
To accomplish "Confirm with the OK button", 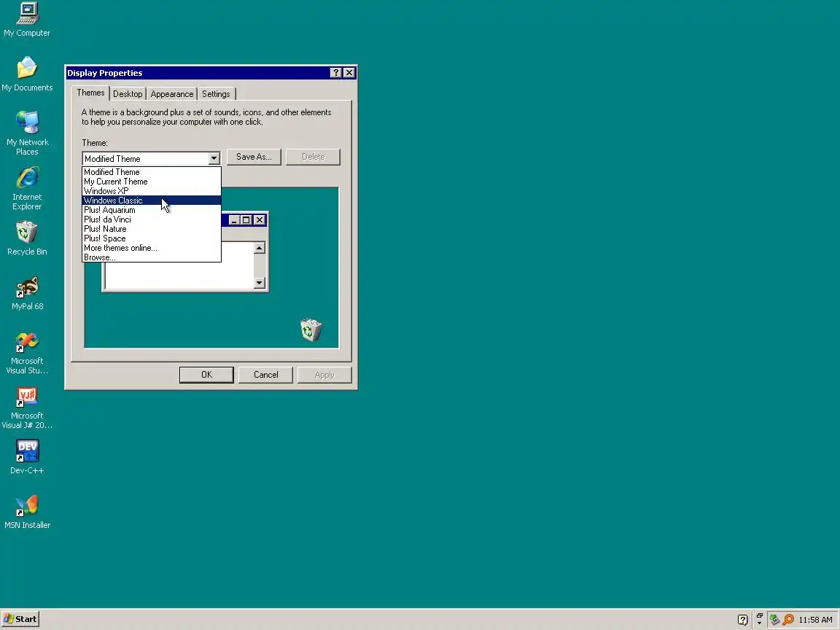I will tap(206, 375).
